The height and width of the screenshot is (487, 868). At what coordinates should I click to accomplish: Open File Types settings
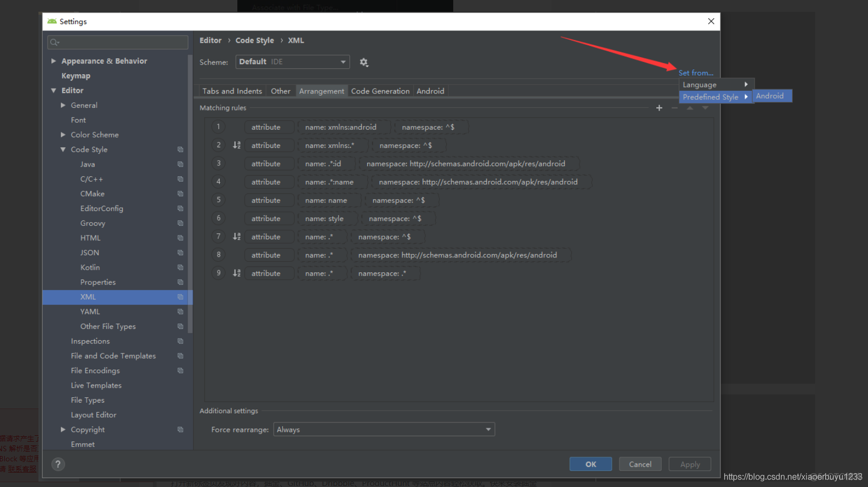tap(88, 400)
